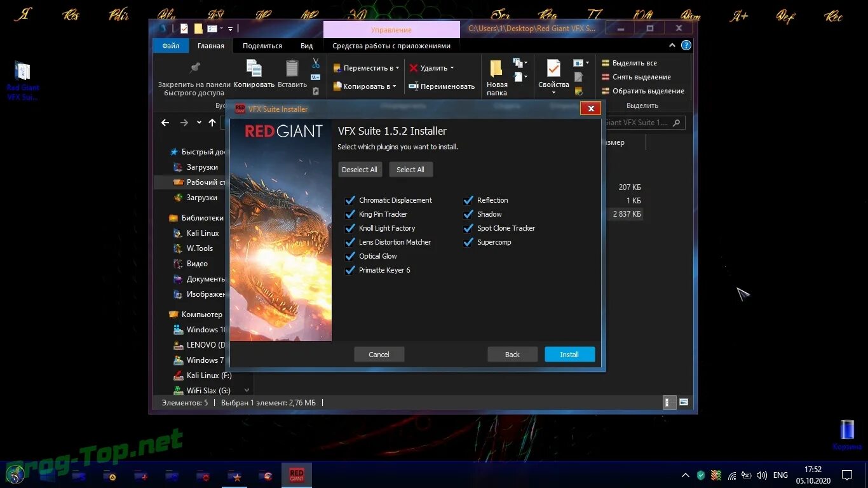Click the Свойства properties icon
The width and height of the screenshot is (868, 488).
pyautogui.click(x=553, y=69)
